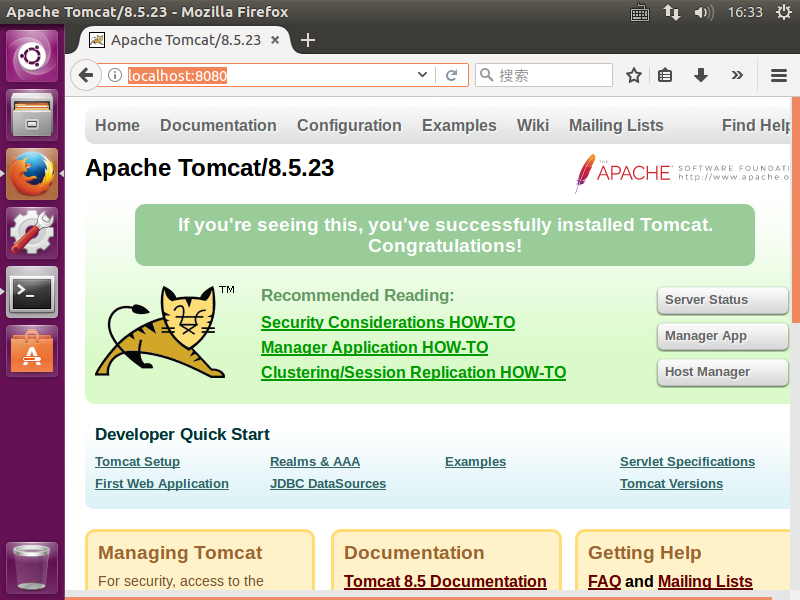Open the Realms & AAA link
Screen dimensions: 800x600
pos(315,462)
